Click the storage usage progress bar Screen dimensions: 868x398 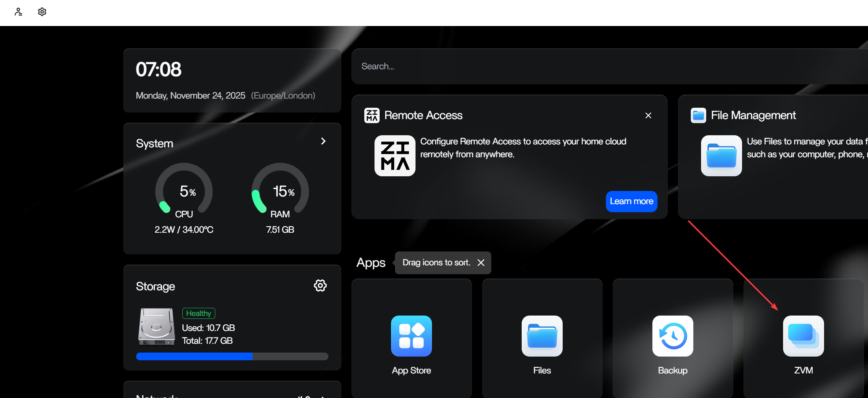(x=232, y=356)
